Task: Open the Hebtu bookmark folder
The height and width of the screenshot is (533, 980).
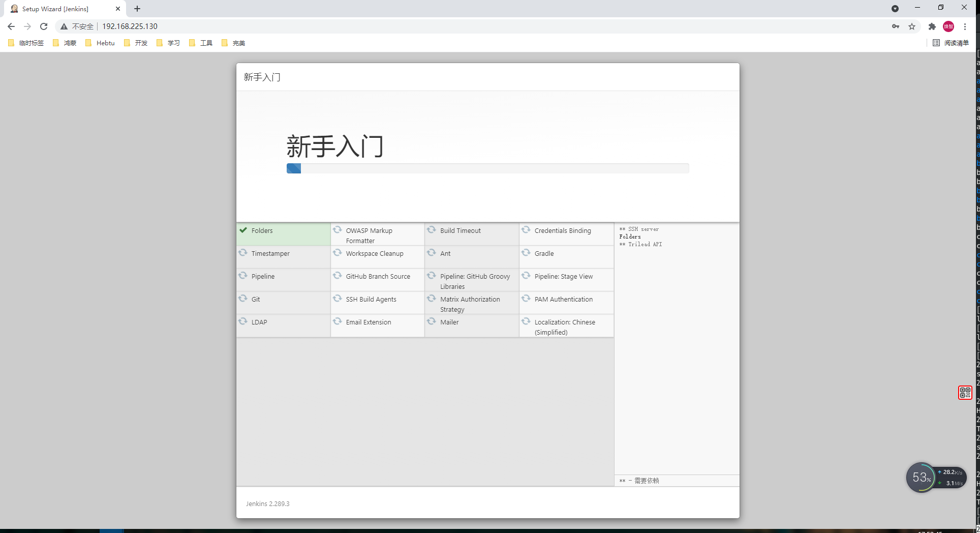Action: [x=100, y=43]
